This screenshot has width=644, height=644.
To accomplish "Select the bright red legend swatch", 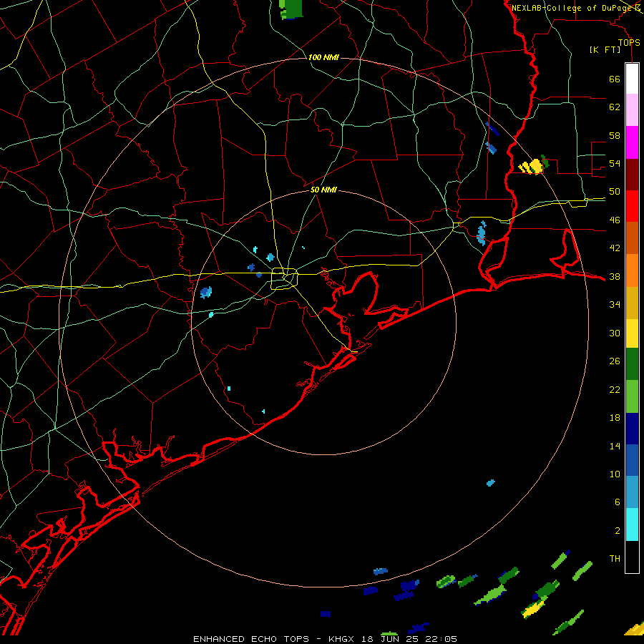I will [x=632, y=206].
